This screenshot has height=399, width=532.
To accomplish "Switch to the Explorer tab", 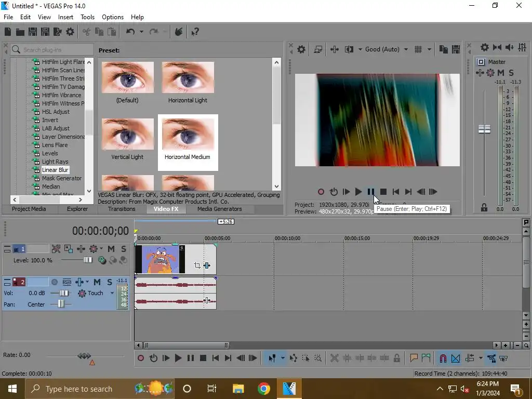I will (77, 209).
